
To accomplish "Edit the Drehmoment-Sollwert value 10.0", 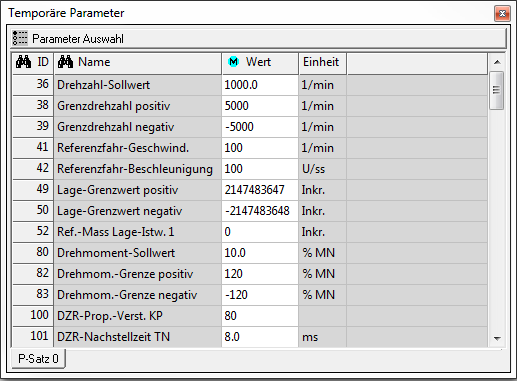I will point(260,253).
